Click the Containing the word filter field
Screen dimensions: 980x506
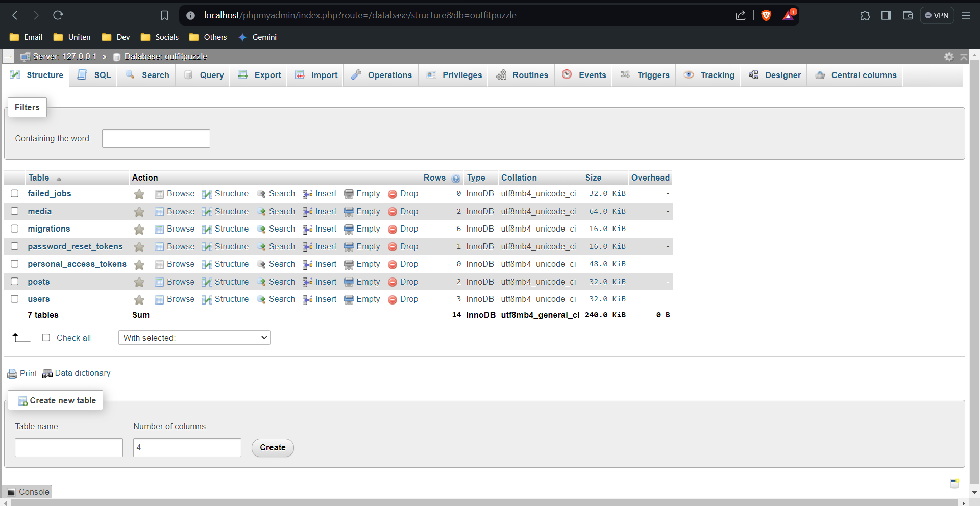click(156, 139)
